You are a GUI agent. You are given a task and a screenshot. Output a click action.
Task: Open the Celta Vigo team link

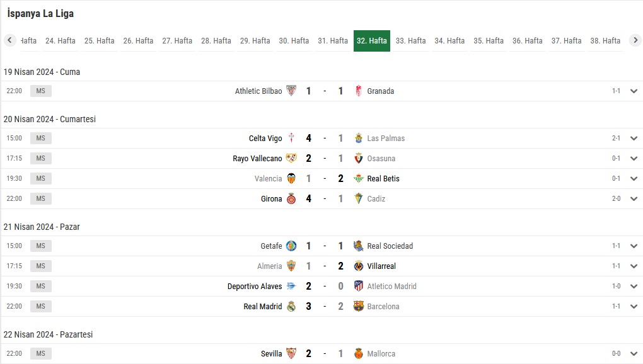pyautogui.click(x=265, y=139)
